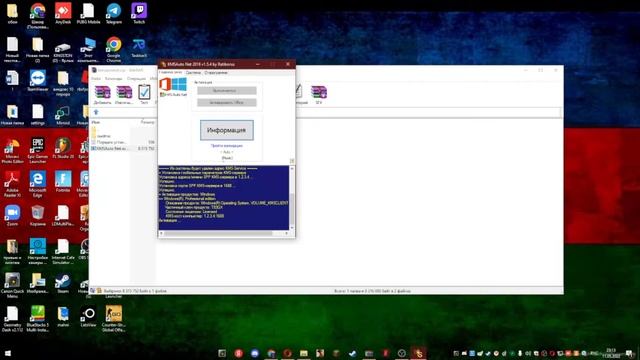Click the small icon above the log scrollbar
The height and width of the screenshot is (360, 640).
(x=292, y=161)
